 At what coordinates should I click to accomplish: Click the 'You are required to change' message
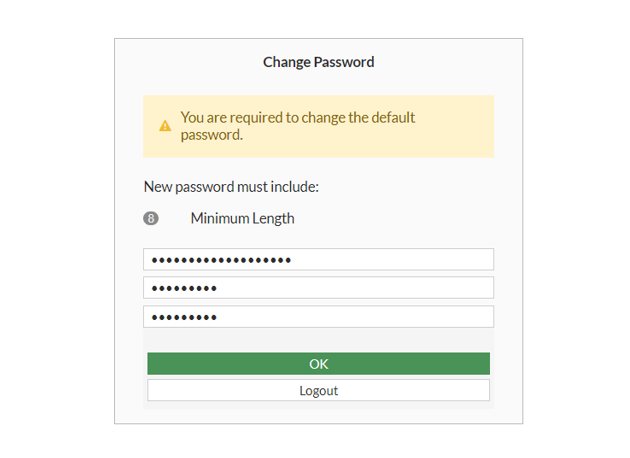coord(297,118)
